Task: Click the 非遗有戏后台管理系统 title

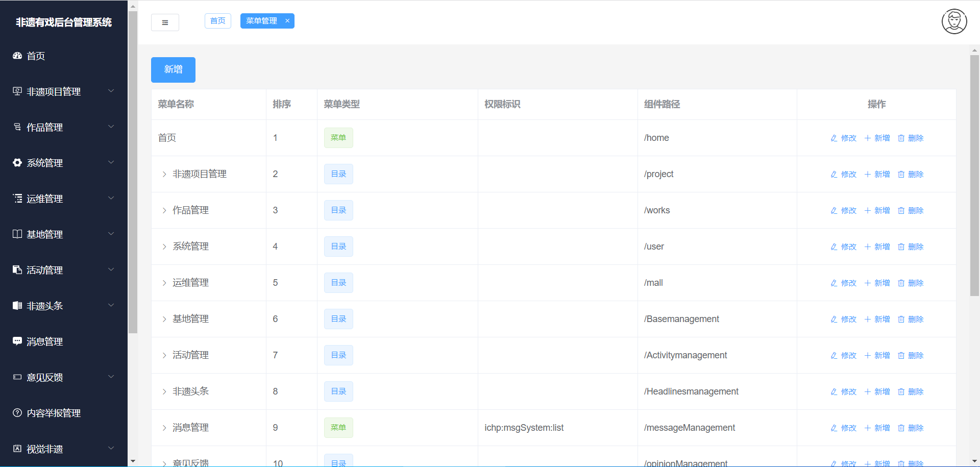Action: [64, 22]
